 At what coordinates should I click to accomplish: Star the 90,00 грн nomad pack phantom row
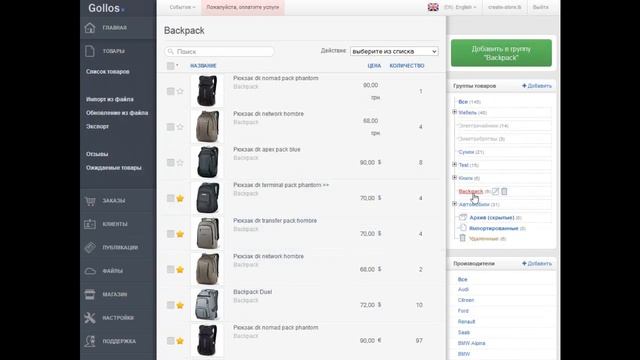coord(180,91)
